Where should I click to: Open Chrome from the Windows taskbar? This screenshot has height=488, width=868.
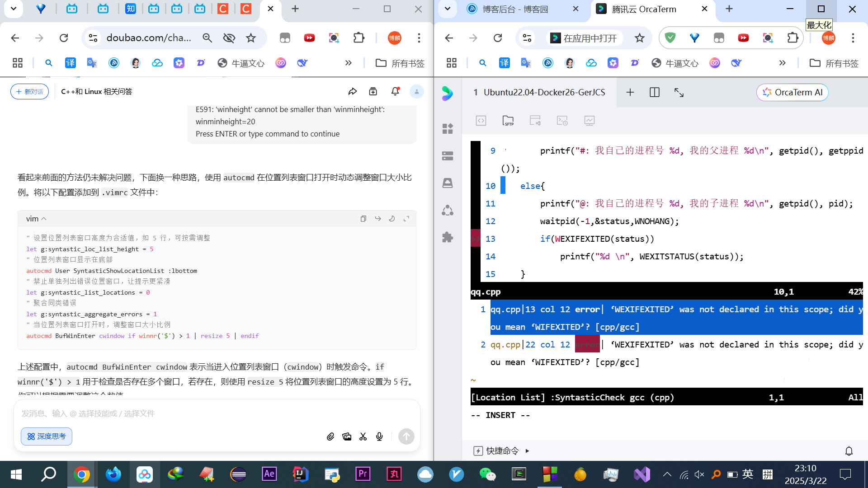click(x=81, y=474)
